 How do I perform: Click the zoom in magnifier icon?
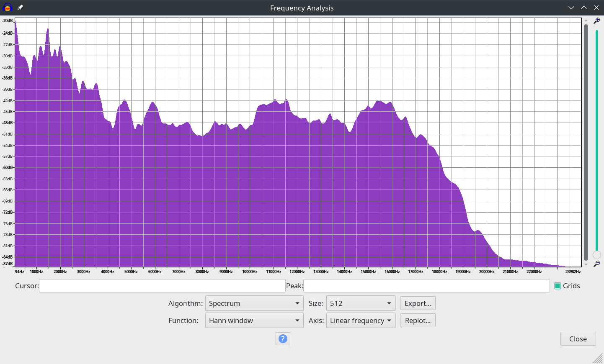pos(597,21)
